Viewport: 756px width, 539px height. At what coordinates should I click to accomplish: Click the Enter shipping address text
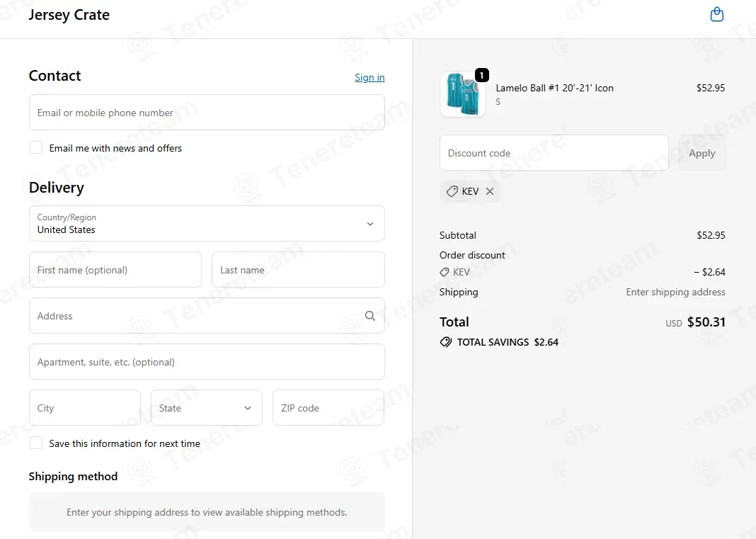tap(675, 292)
